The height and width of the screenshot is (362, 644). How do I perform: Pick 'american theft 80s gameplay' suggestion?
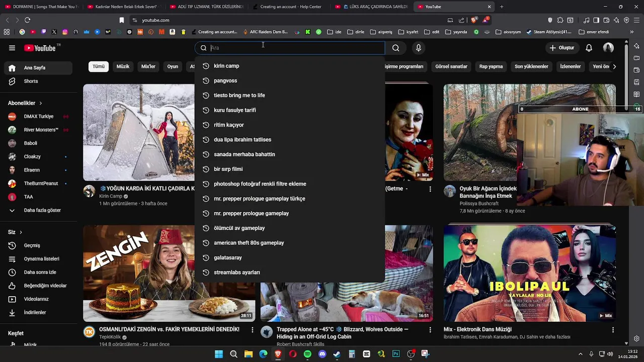click(x=290, y=243)
